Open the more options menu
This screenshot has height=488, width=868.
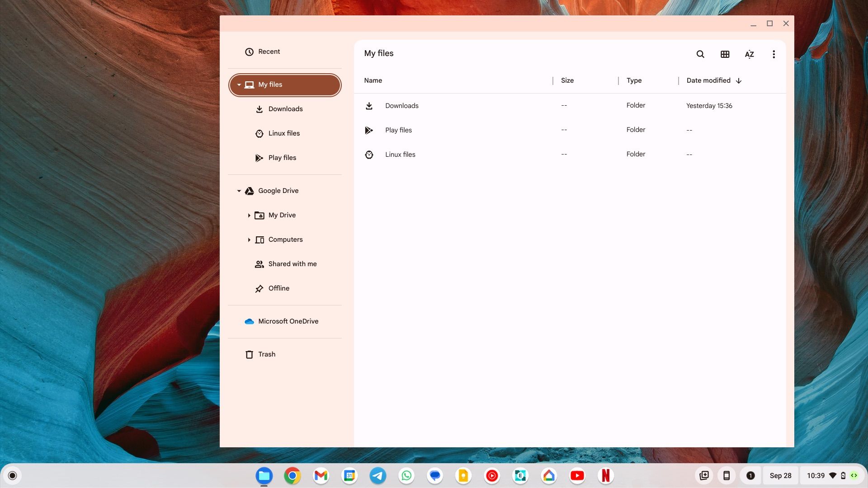point(774,54)
